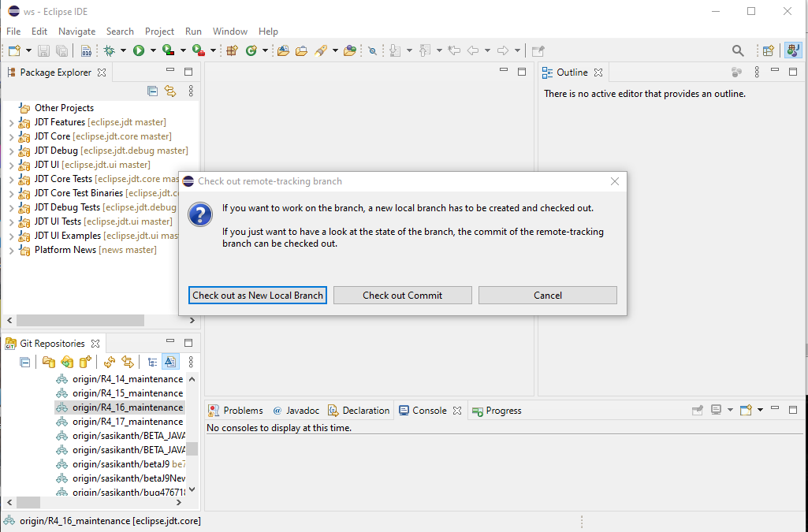Image resolution: width=808 pixels, height=532 pixels.
Task: Open dropdown arrow next to New icon
Action: click(x=28, y=50)
